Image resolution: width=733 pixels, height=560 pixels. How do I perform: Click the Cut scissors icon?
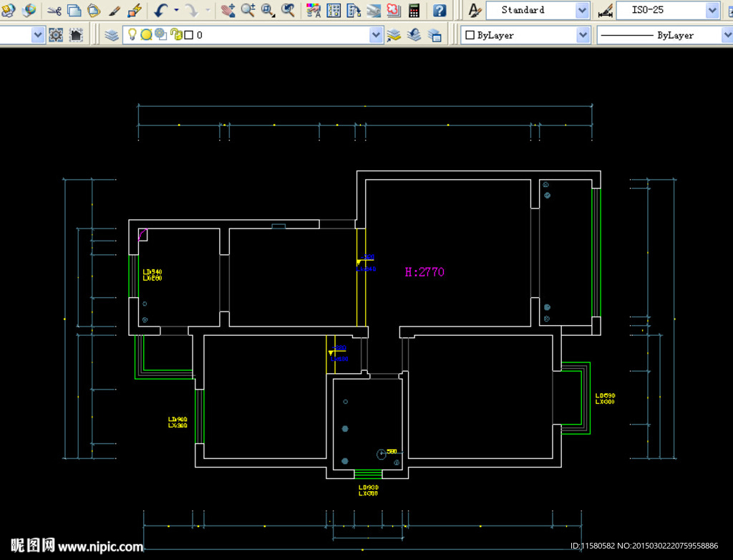[x=54, y=11]
